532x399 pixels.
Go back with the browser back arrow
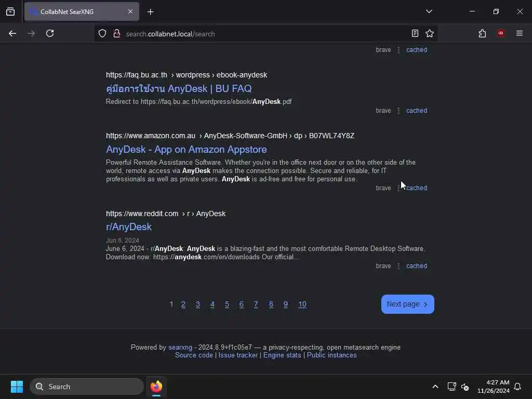coord(12,33)
